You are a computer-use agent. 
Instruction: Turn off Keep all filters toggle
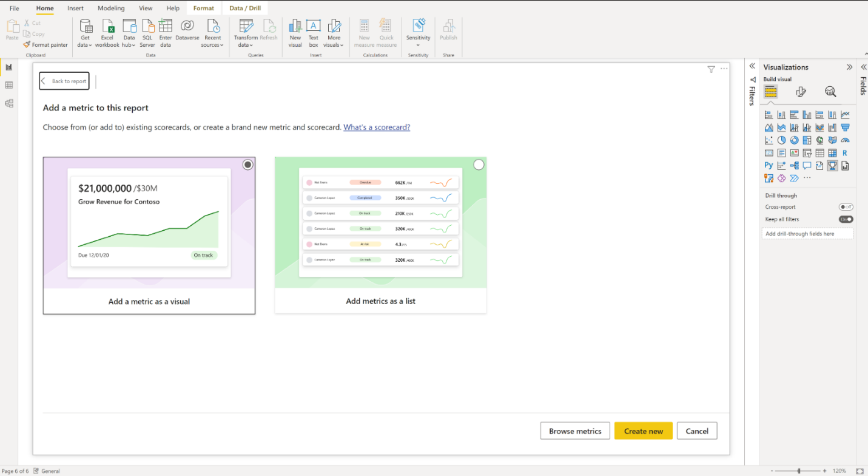point(846,219)
